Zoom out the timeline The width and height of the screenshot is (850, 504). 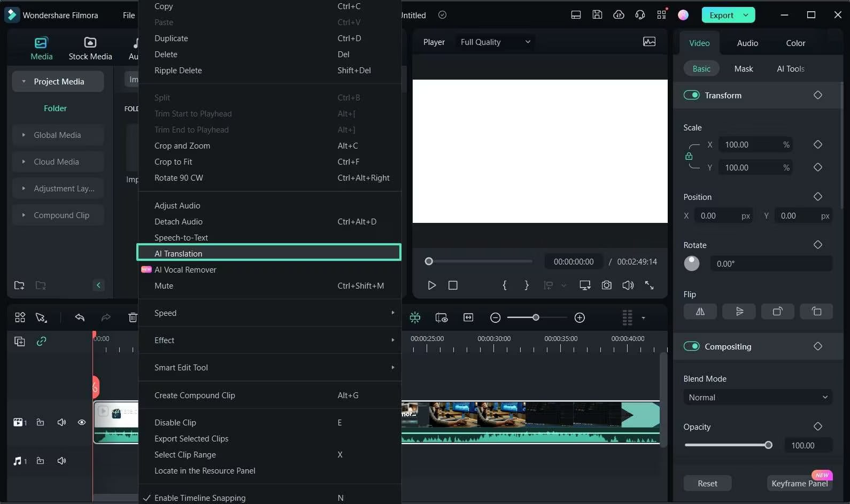[496, 318]
